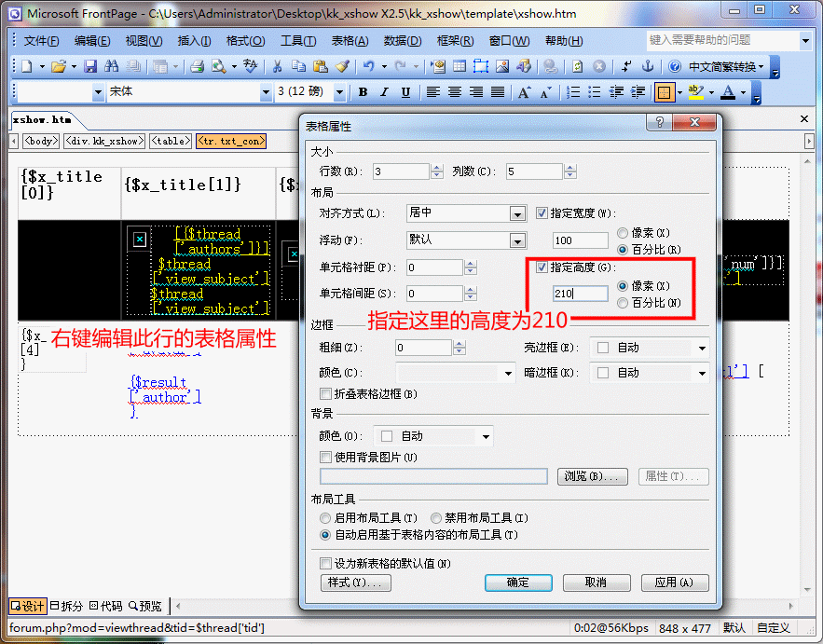
Task: Click the Undo arrow icon
Action: 369,66
